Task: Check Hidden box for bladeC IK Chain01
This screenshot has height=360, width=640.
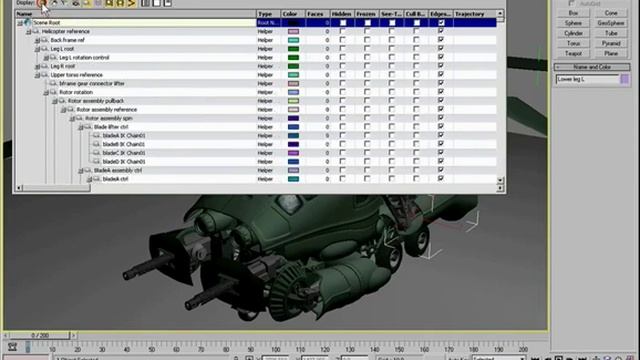Action: pyautogui.click(x=342, y=153)
